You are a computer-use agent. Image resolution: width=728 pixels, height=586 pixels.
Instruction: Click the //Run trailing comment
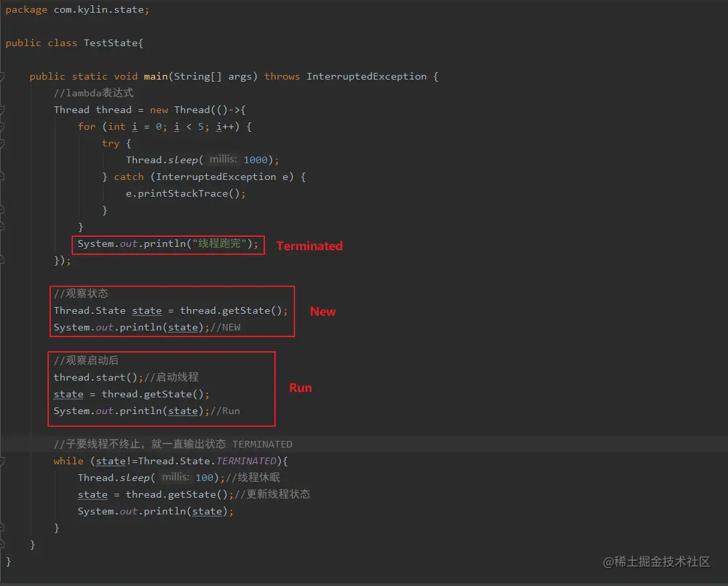(x=225, y=411)
